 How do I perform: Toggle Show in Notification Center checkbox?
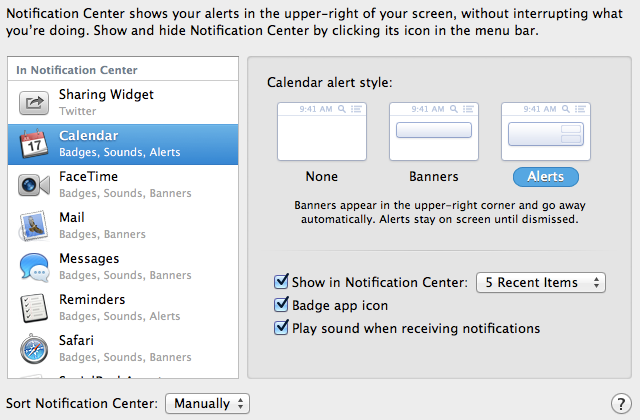click(x=281, y=281)
